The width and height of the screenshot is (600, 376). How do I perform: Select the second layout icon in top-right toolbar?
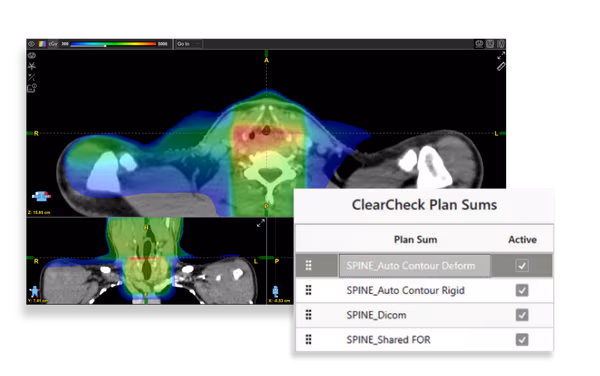click(490, 44)
